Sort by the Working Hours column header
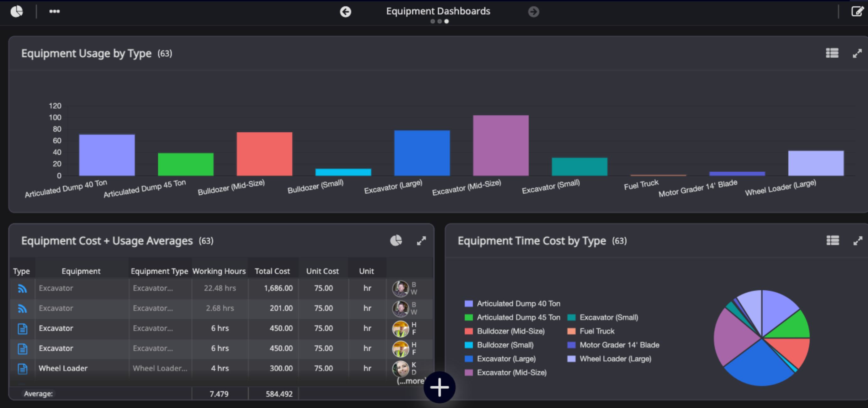 [219, 271]
